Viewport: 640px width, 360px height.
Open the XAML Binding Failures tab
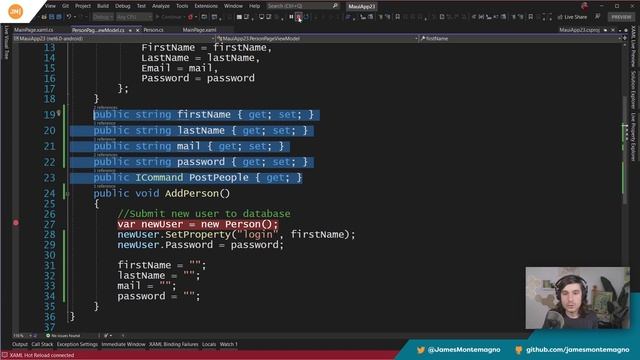coord(173,344)
